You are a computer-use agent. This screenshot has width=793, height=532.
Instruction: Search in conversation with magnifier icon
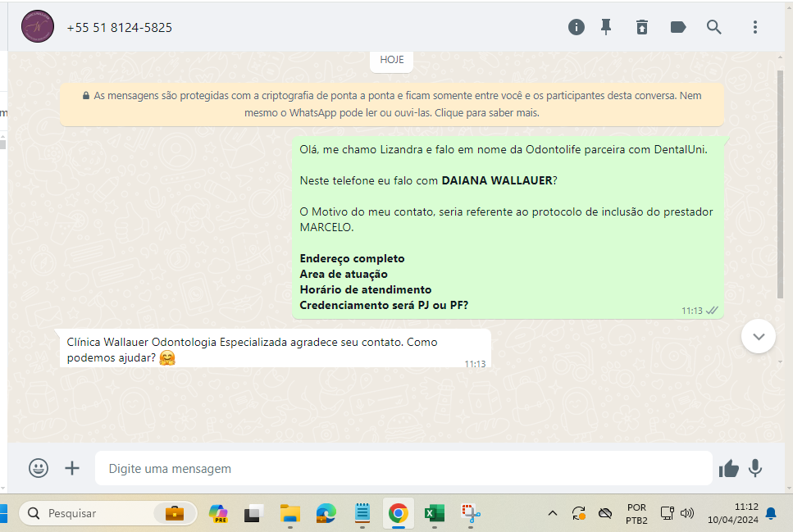713,27
